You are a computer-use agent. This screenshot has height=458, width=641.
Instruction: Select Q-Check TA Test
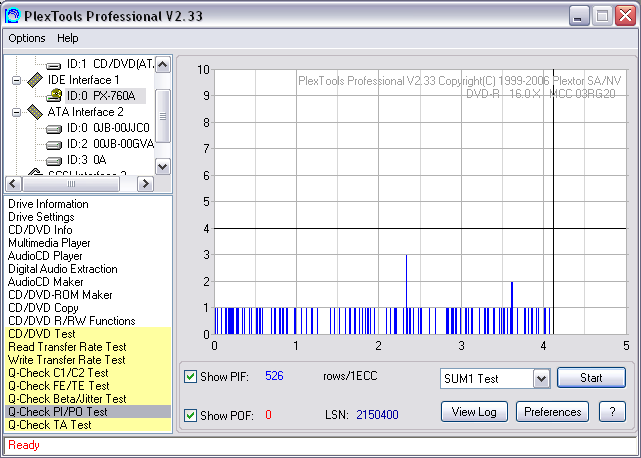point(88,425)
